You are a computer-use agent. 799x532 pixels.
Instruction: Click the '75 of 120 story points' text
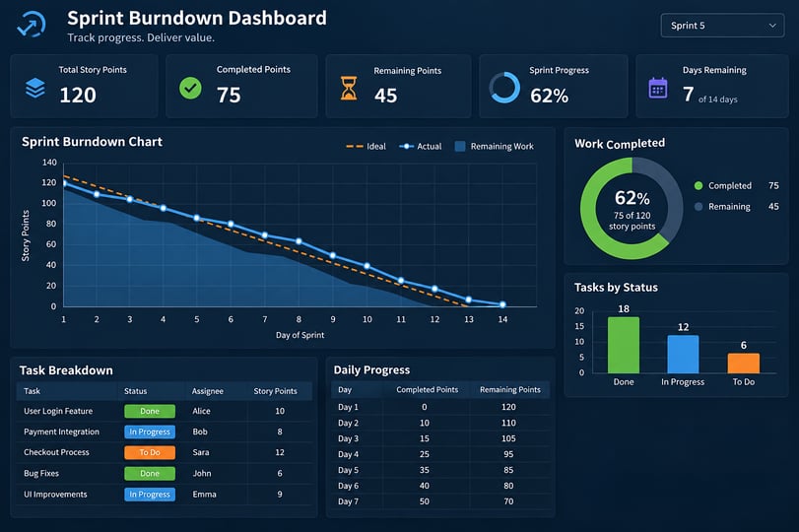[632, 221]
